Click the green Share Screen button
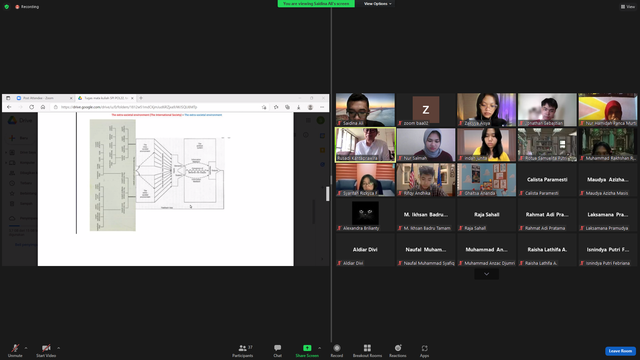The height and width of the screenshot is (360, 640). pyautogui.click(x=307, y=351)
